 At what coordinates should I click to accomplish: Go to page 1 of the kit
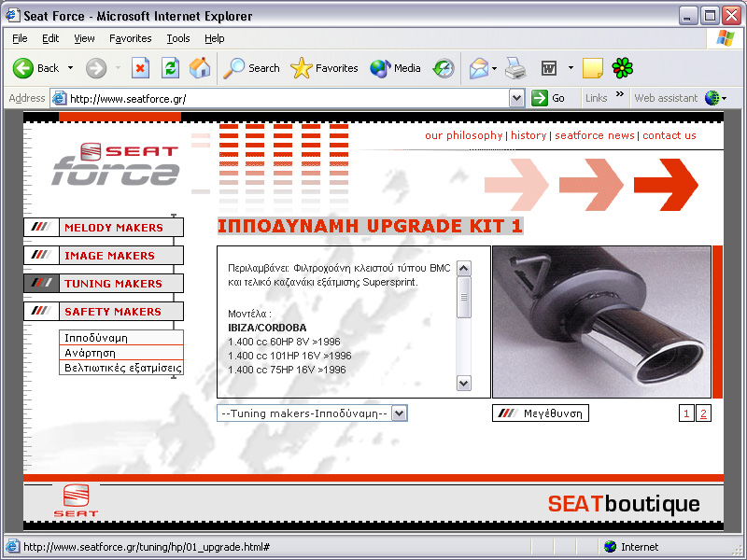click(686, 413)
